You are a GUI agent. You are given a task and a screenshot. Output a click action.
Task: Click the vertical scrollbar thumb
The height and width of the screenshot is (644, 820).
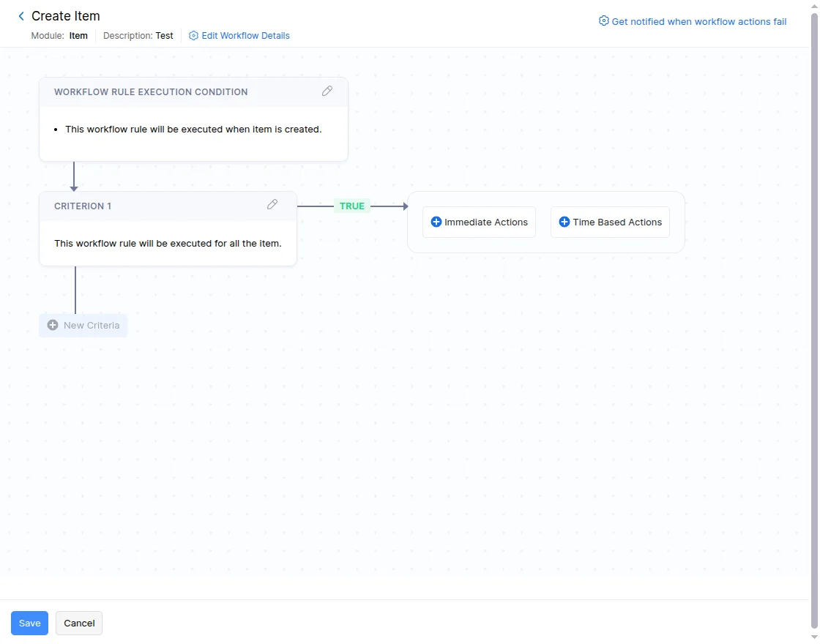point(814,320)
